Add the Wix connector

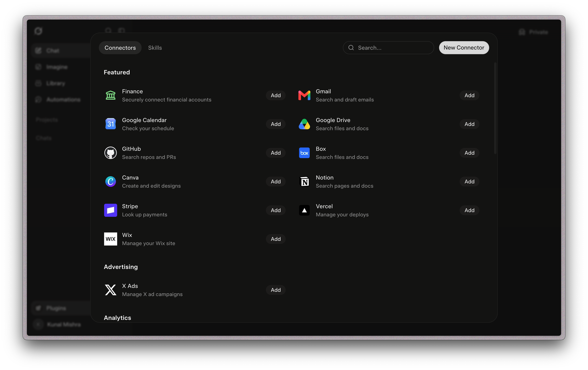(276, 239)
